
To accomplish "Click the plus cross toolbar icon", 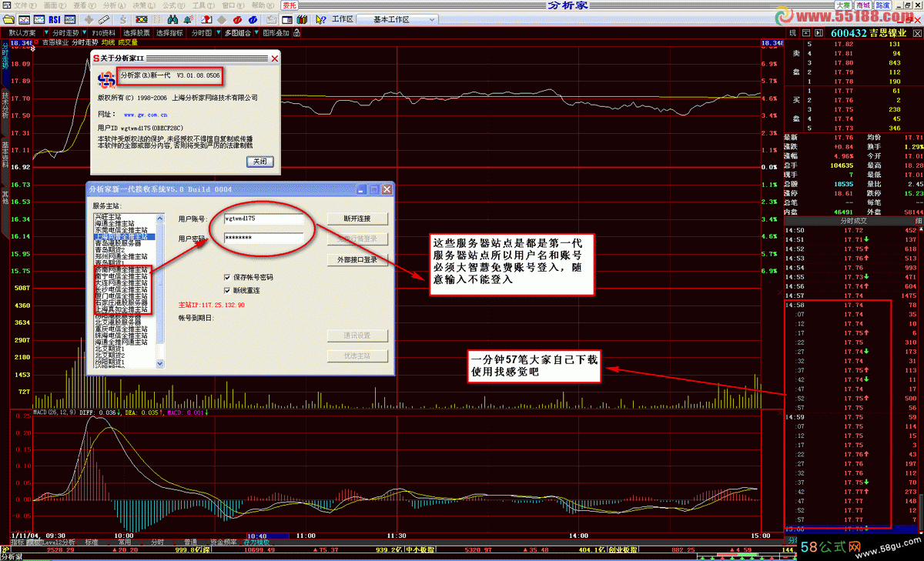I will click(89, 18).
